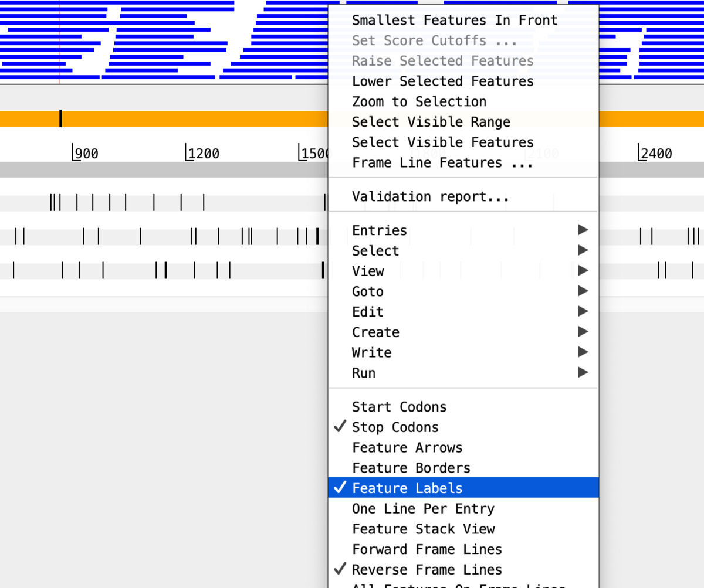704x588 pixels.
Task: Open the Validation report
Action: [463, 196]
